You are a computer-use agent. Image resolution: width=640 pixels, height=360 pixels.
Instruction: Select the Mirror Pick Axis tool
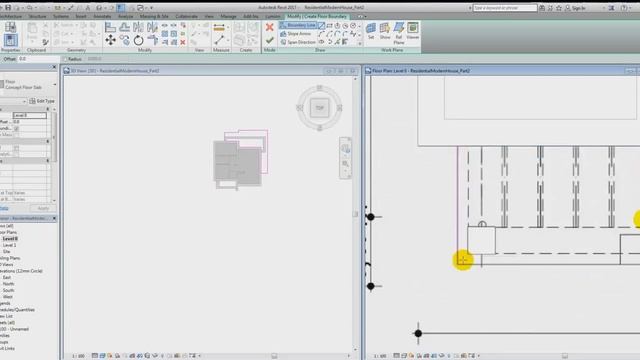click(138, 27)
